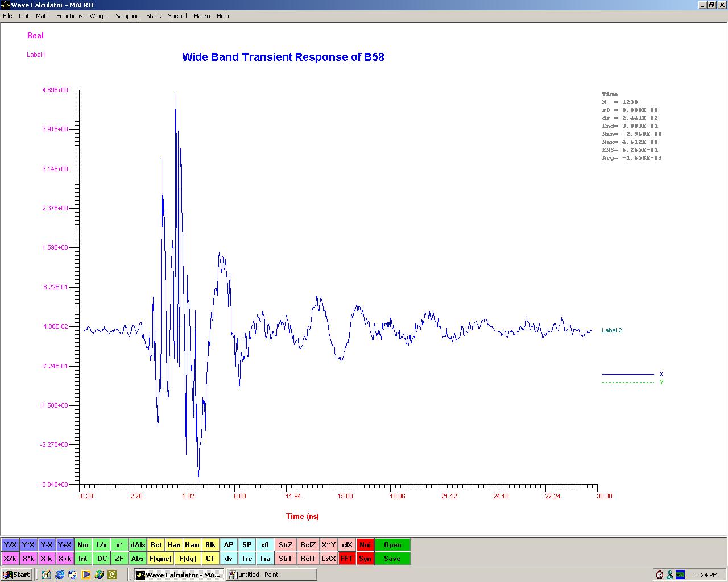Image resolution: width=728 pixels, height=582 pixels.
Task: Click the -DC removal button
Action: click(x=101, y=559)
